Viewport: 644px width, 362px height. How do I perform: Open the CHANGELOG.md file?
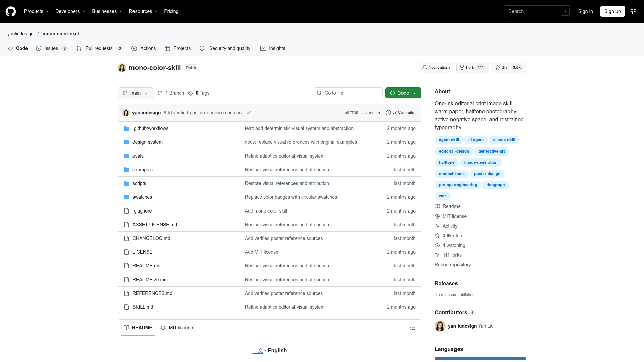(x=151, y=238)
